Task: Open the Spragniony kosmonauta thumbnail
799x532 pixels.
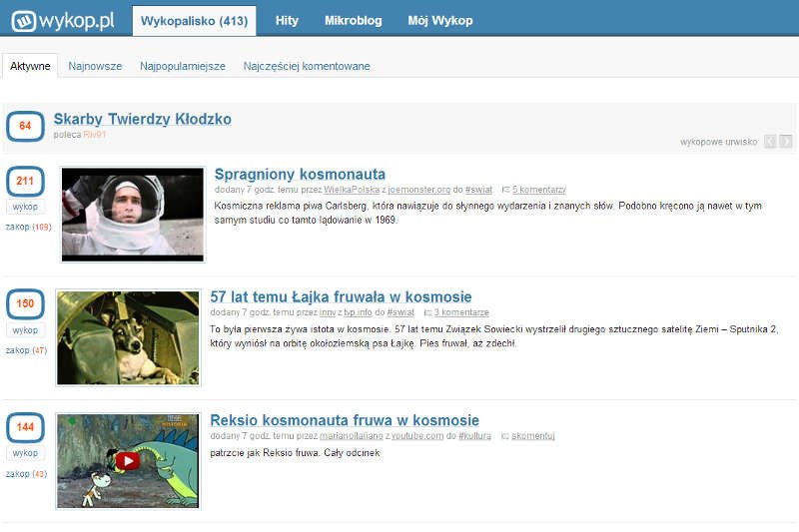Action: [x=133, y=215]
